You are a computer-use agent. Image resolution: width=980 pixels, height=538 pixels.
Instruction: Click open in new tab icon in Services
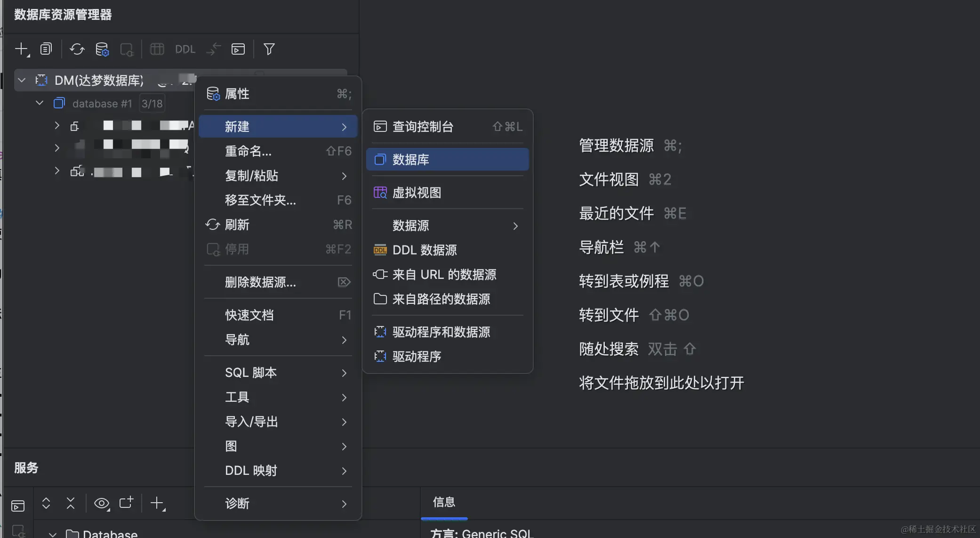126,502
